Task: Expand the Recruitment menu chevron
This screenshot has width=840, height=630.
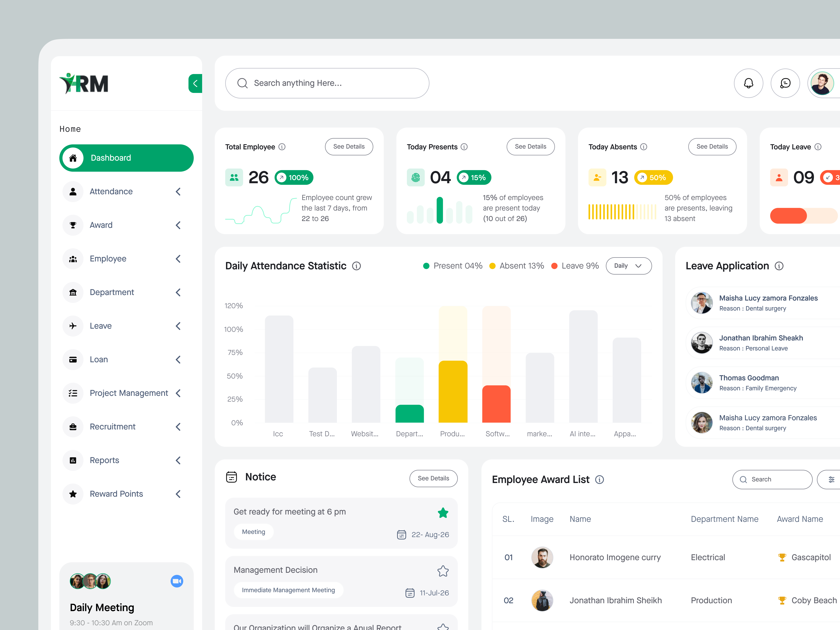Action: tap(178, 427)
